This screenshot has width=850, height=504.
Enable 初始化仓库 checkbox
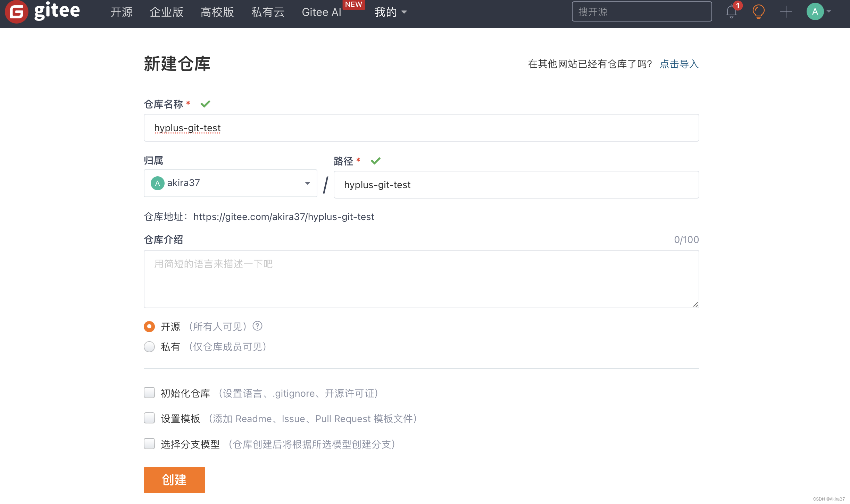[149, 393]
